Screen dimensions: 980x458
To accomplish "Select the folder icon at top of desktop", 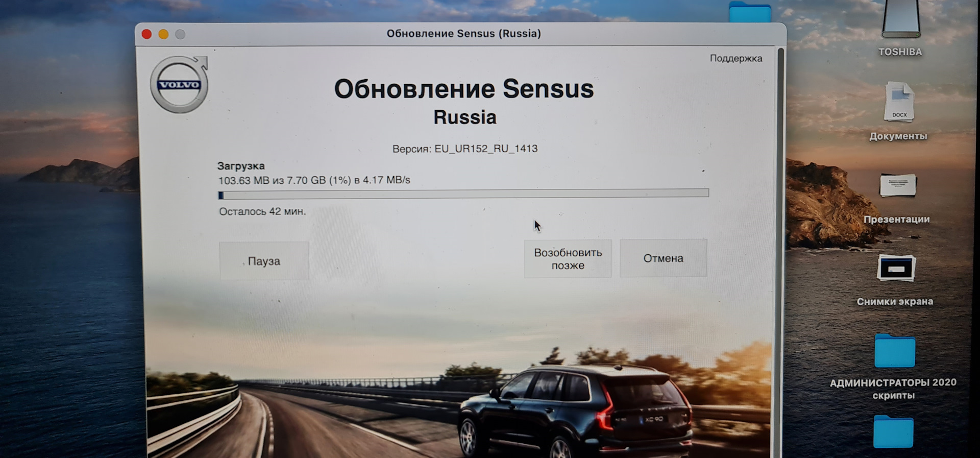I will [750, 12].
